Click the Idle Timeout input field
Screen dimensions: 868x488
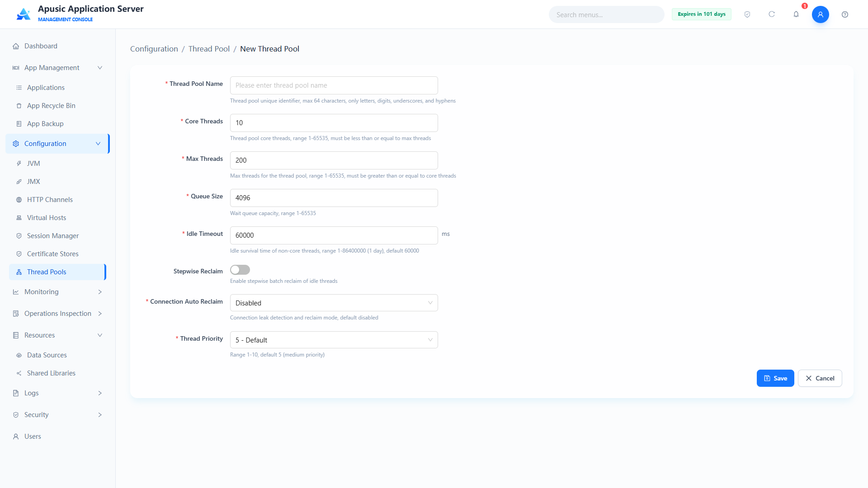click(x=334, y=235)
